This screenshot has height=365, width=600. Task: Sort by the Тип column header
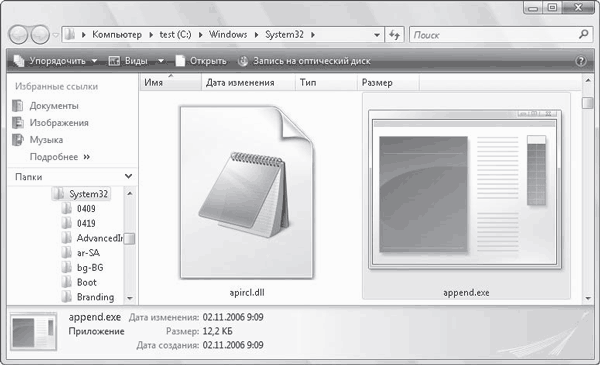pyautogui.click(x=326, y=82)
